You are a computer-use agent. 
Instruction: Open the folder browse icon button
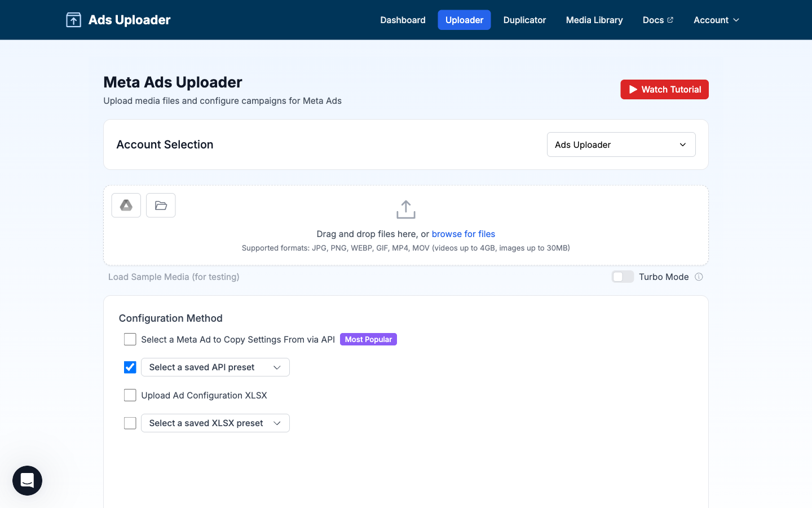tap(161, 205)
